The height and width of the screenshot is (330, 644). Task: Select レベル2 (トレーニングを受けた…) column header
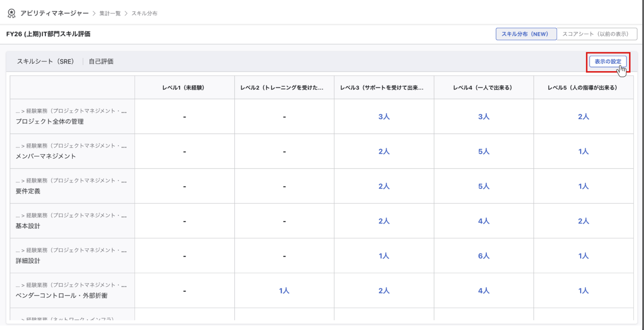click(284, 87)
